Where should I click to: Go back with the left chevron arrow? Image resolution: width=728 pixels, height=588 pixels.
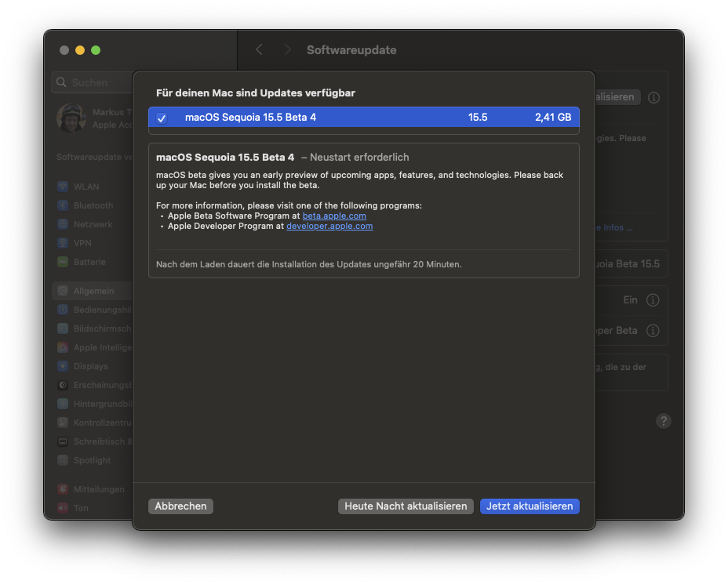click(259, 49)
